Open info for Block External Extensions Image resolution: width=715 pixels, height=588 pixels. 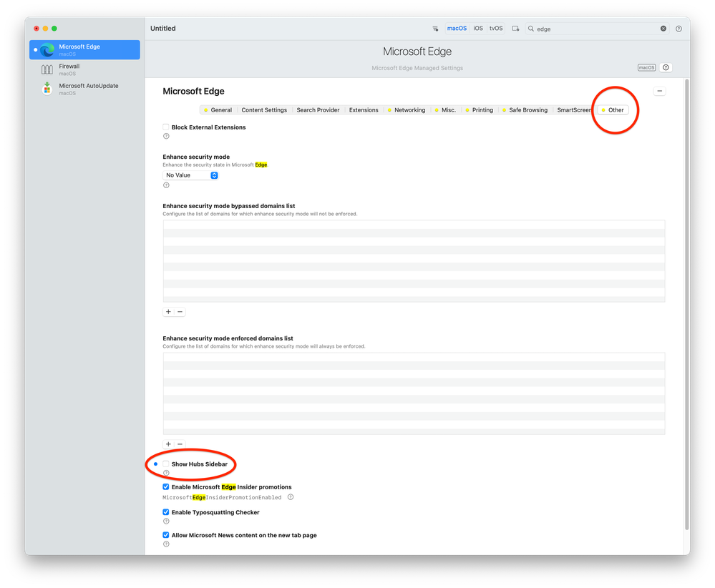(x=166, y=137)
